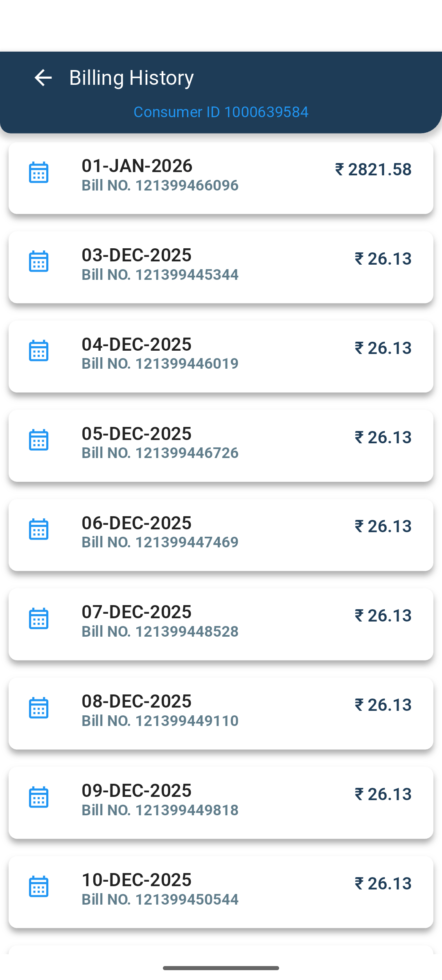
Task: Open bill number 121399446726
Action: [160, 453]
